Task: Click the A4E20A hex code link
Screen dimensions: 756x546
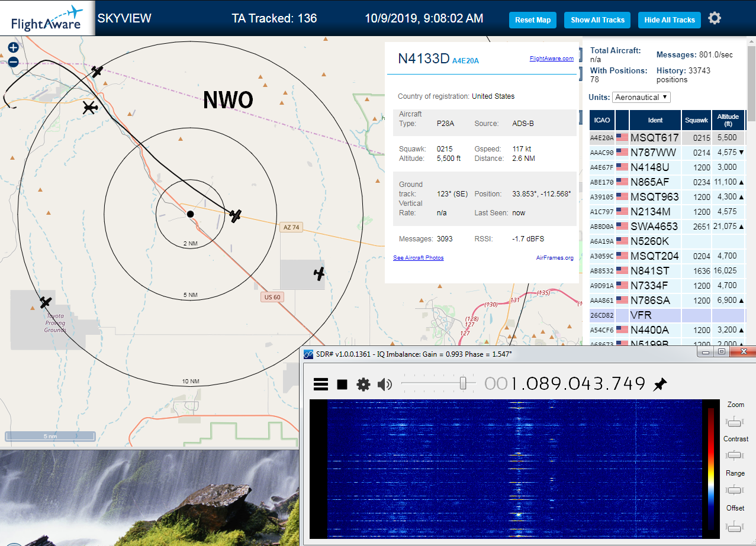Action: click(x=465, y=60)
